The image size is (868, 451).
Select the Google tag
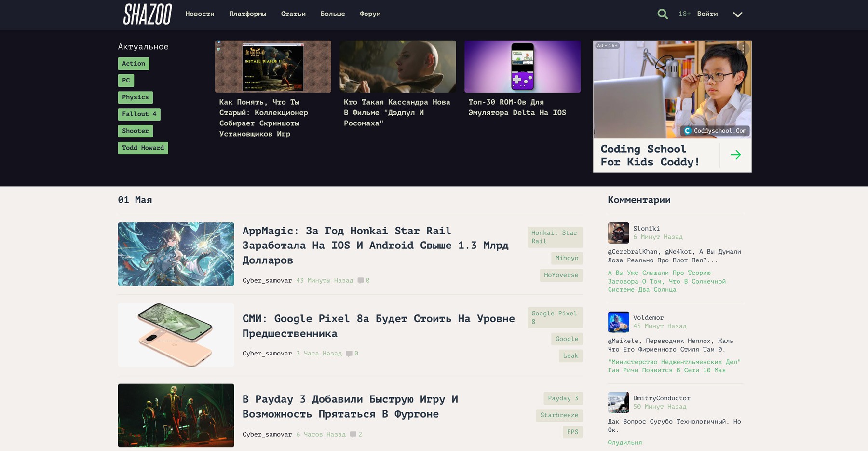[567, 339]
